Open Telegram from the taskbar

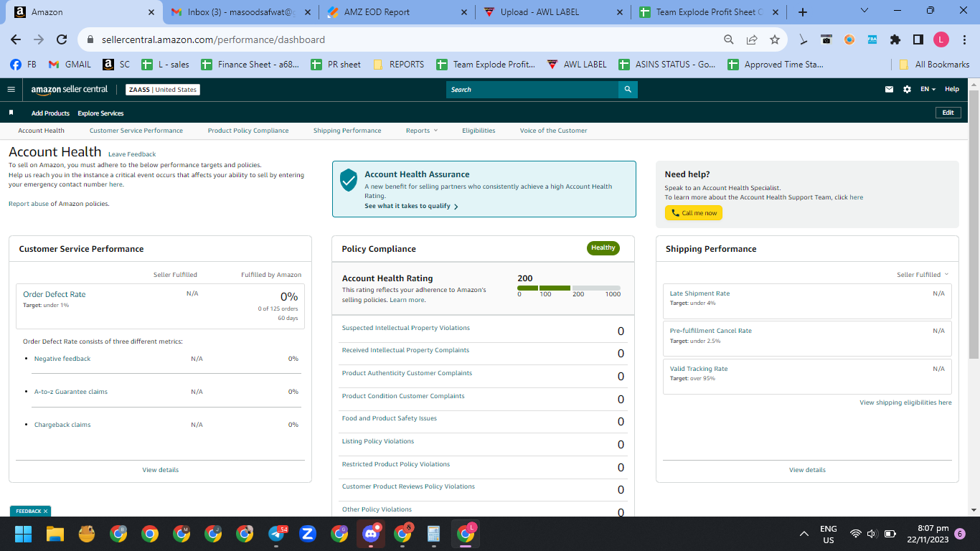coord(276,534)
